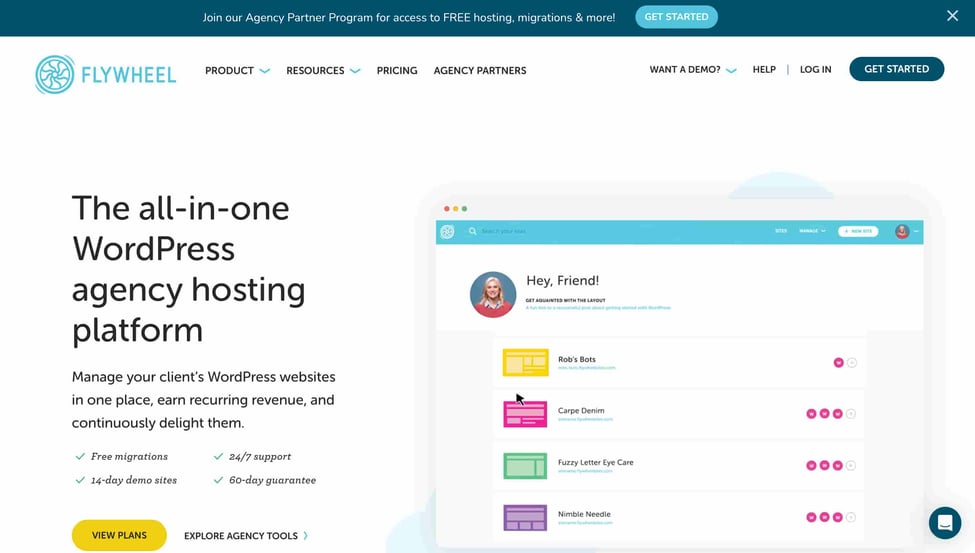Screen dimensions: 975x553
Task: Click the dashboard Flywheel icon in teal bar
Action: pos(447,232)
